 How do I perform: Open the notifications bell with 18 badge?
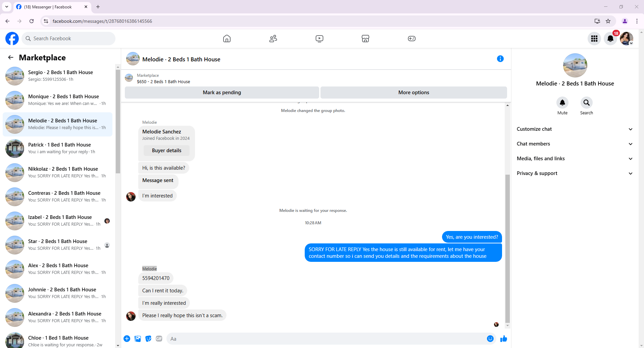pyautogui.click(x=610, y=39)
